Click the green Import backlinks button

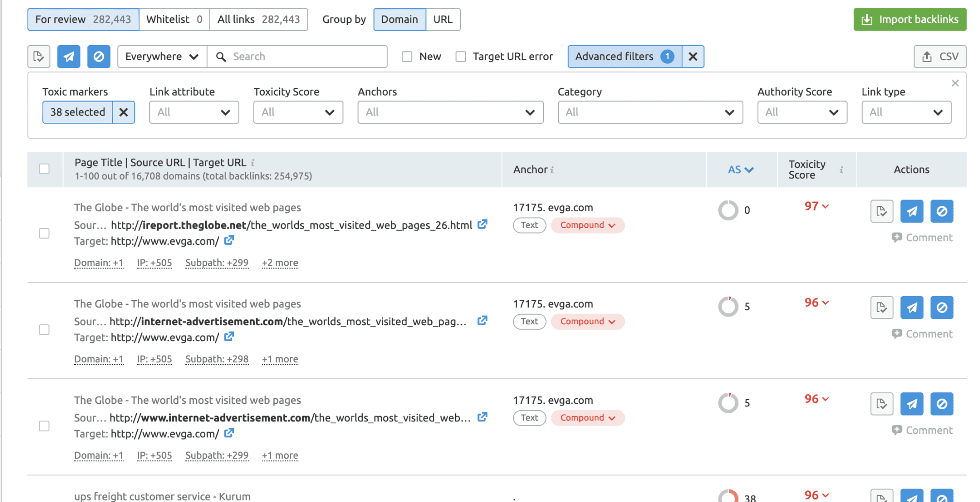pos(909,19)
